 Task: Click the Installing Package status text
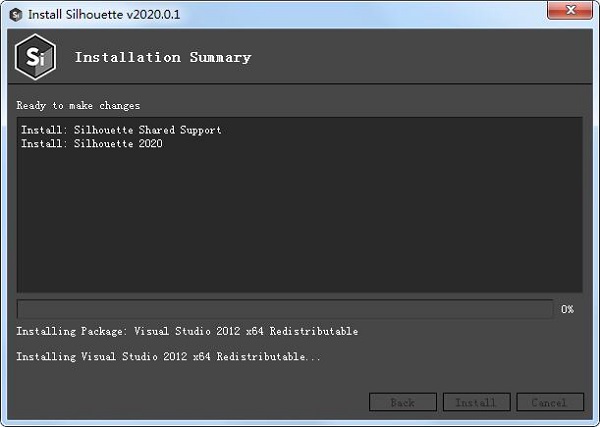coord(187,331)
